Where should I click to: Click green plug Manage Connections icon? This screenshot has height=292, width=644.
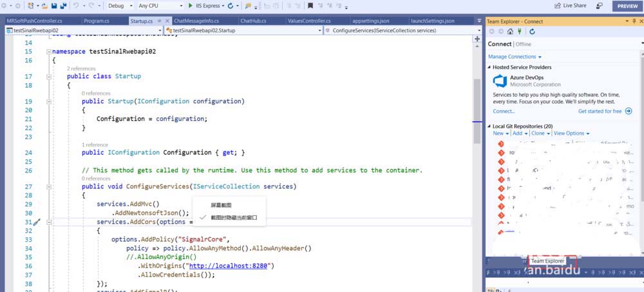click(x=519, y=32)
